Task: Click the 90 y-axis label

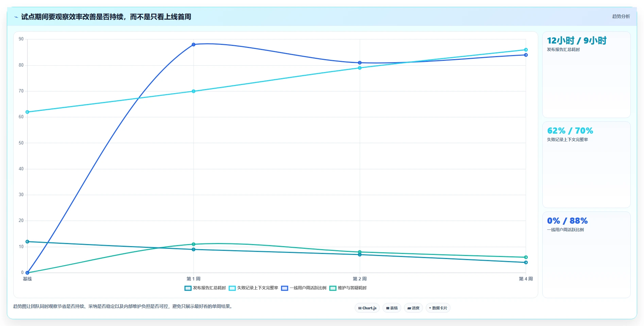Action: [21, 39]
